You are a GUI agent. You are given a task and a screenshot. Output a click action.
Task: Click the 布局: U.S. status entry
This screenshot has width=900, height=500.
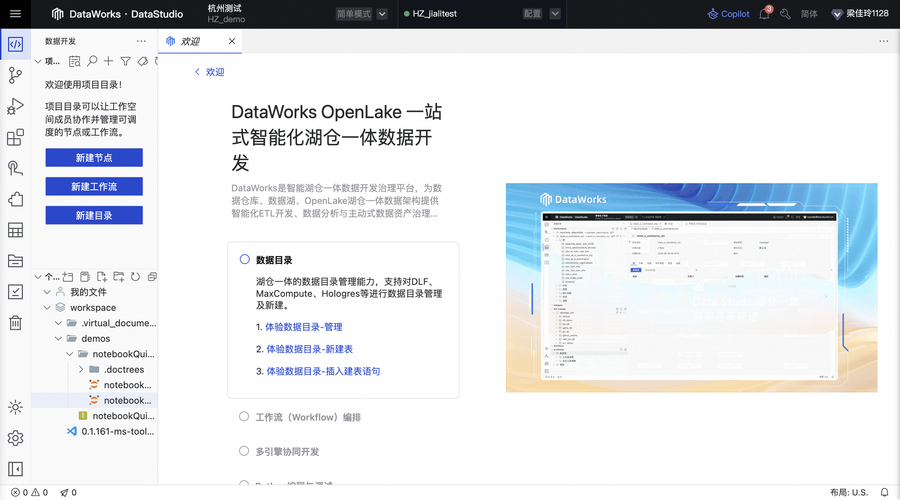pos(849,493)
